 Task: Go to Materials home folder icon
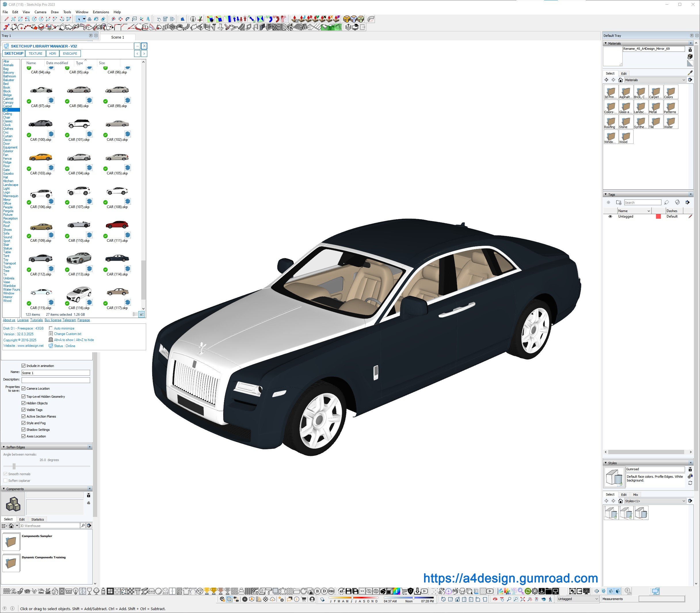click(x=620, y=80)
